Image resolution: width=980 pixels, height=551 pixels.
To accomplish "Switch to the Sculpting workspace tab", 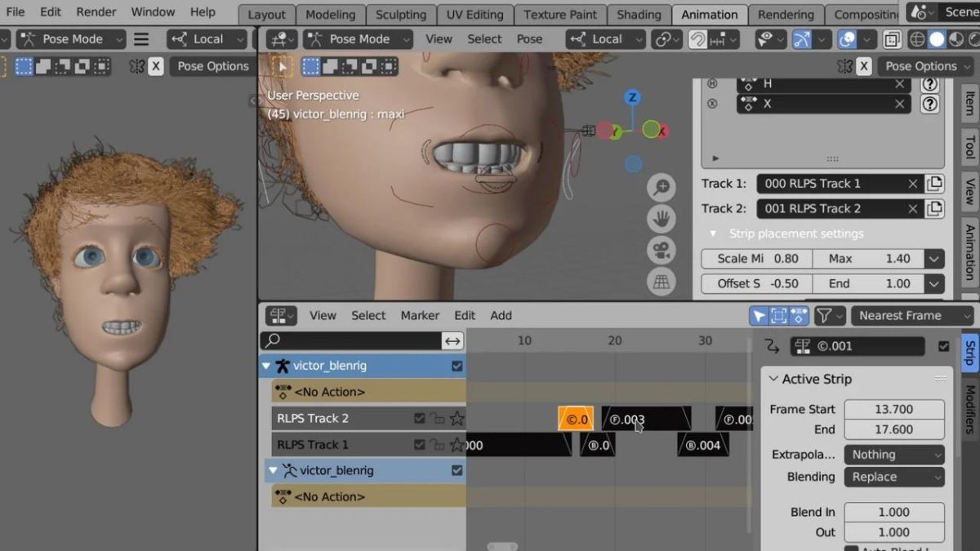I will click(x=401, y=15).
